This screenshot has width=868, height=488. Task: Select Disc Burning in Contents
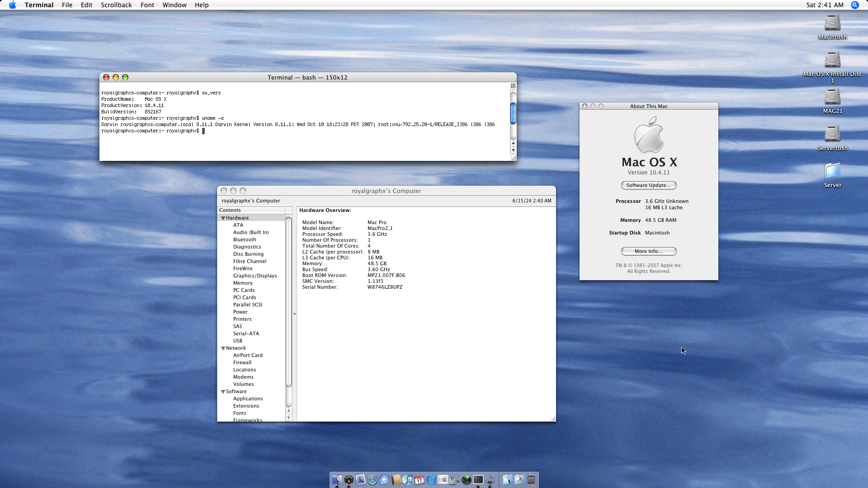(248, 254)
